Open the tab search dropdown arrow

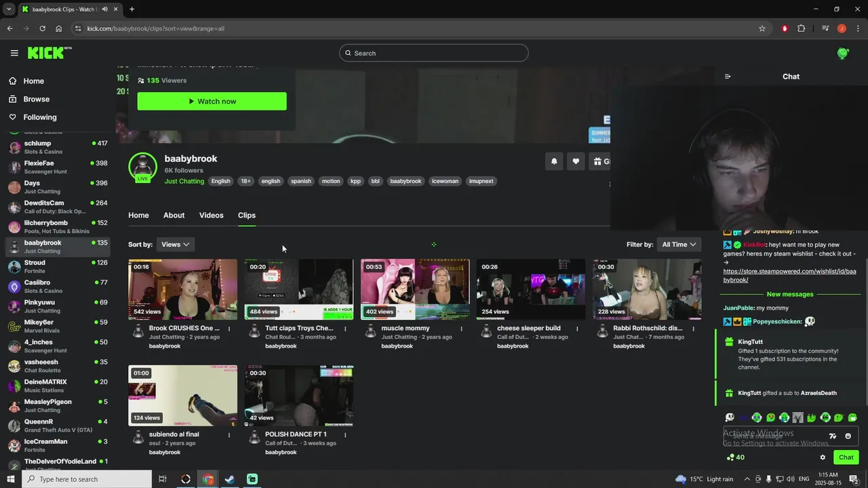pos(9,9)
